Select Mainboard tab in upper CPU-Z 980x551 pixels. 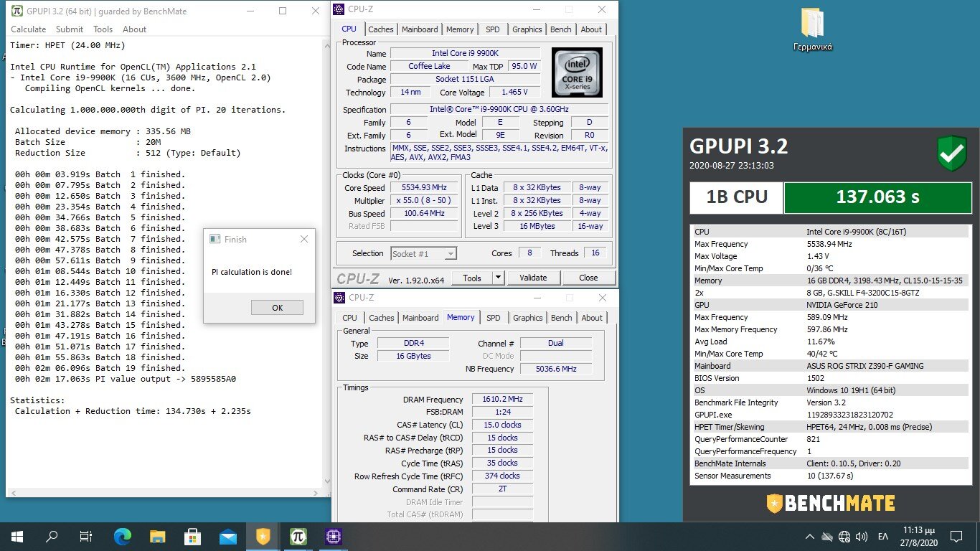tap(420, 29)
